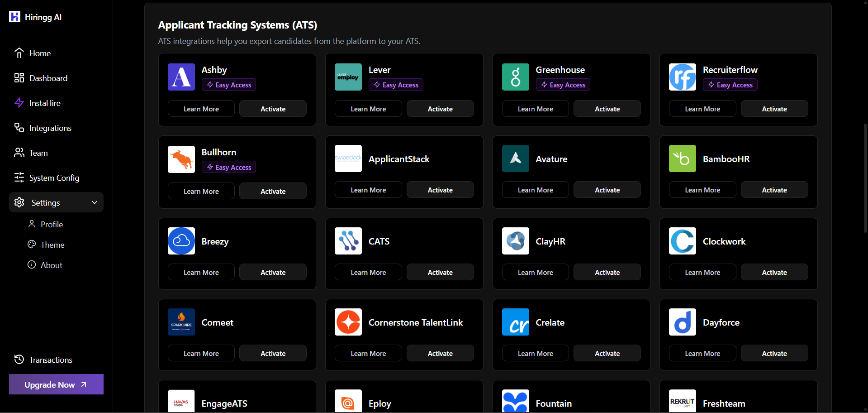The height and width of the screenshot is (413, 868).
Task: Click the Dayforce logo icon
Action: [x=682, y=322]
